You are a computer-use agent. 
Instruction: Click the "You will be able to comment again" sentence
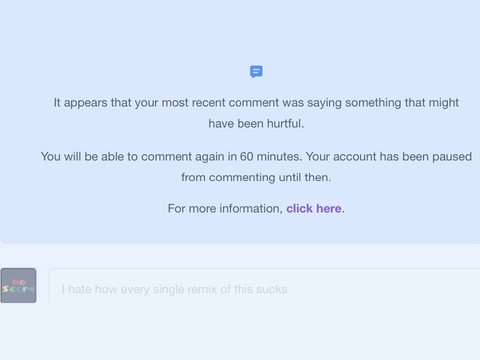[171, 157]
